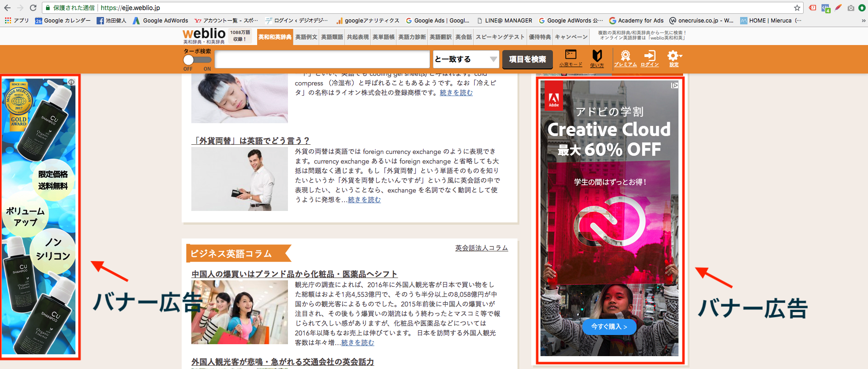Show more bookmarks overflow chevron

863,20
